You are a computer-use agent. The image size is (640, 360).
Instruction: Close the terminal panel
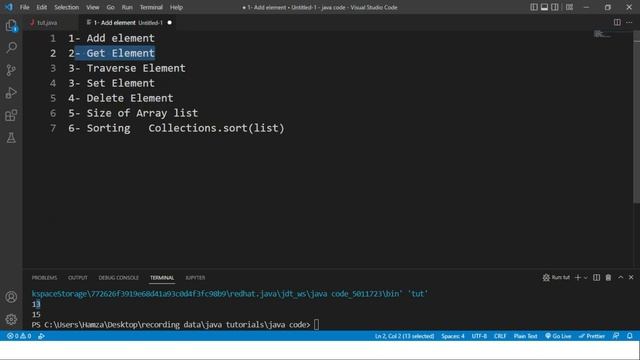[x=631, y=277]
